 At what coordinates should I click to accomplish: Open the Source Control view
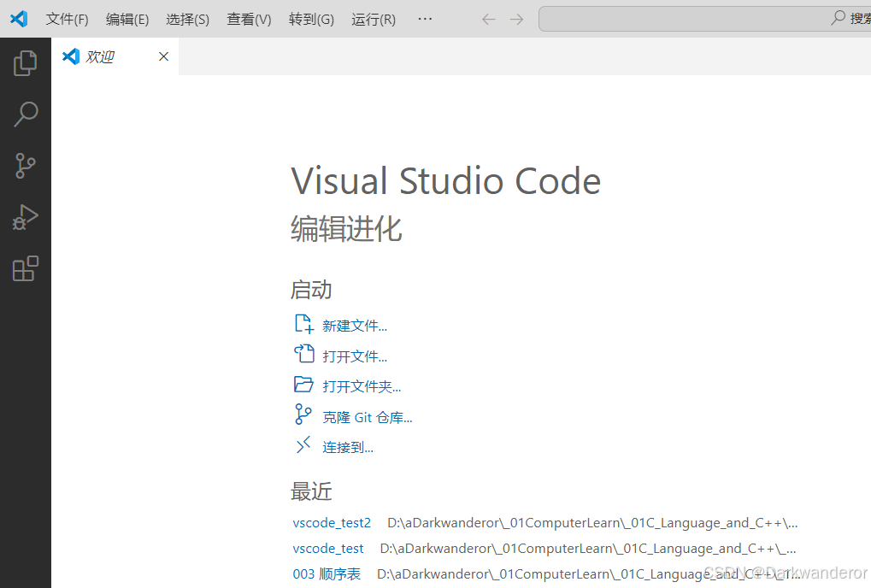pos(26,166)
